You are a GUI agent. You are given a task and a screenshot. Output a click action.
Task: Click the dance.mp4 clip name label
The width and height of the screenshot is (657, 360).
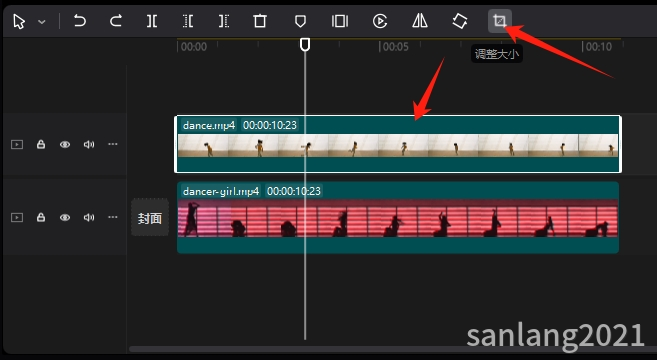(x=209, y=125)
